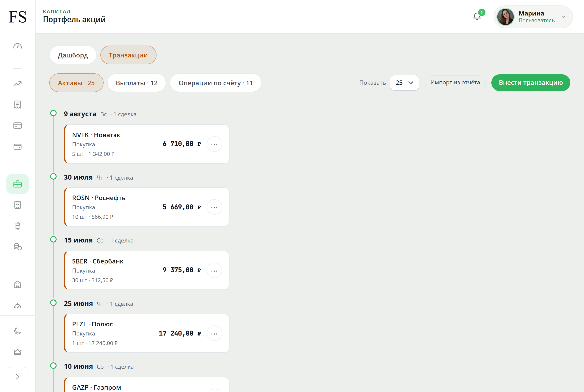
Task: Click the GAZP · Газпром card title
Action: tap(96, 387)
